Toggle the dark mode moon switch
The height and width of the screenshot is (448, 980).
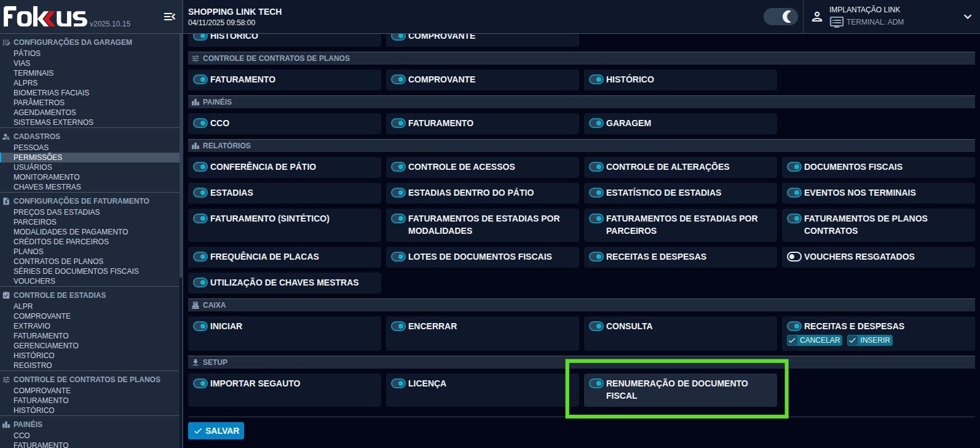780,17
